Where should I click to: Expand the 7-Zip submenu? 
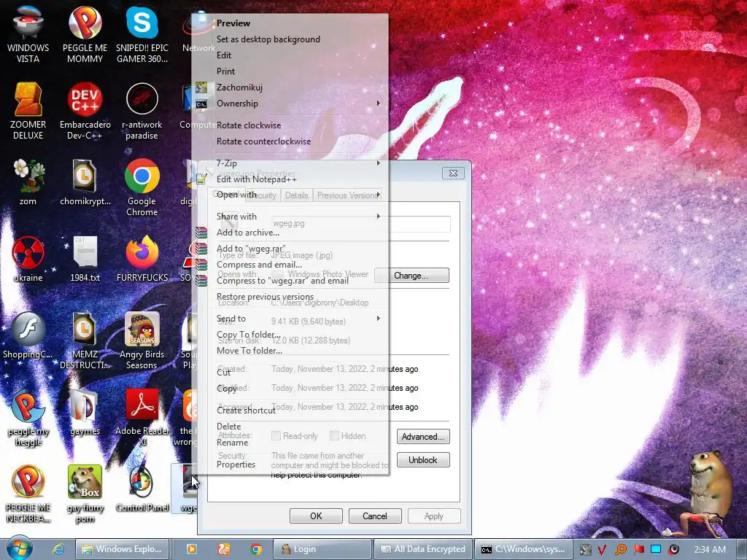coord(290,163)
